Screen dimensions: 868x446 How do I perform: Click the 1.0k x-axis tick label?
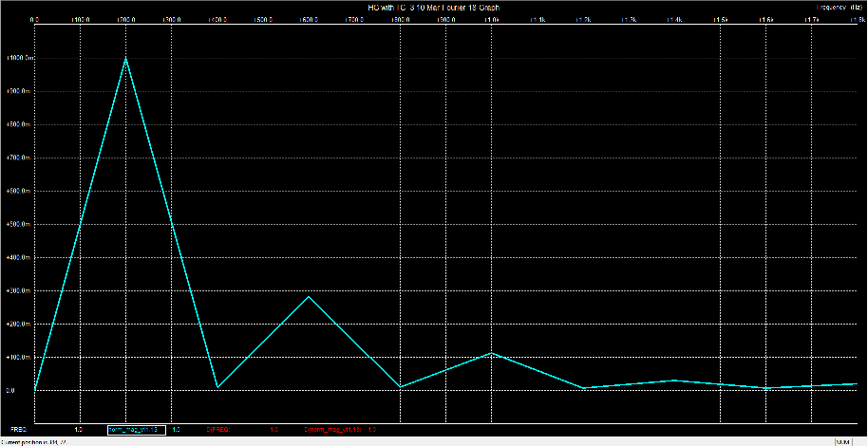491,19
